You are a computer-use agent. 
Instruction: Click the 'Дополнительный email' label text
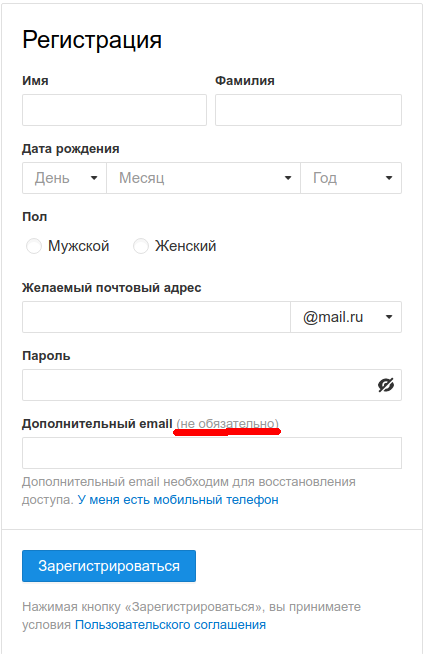[97, 424]
